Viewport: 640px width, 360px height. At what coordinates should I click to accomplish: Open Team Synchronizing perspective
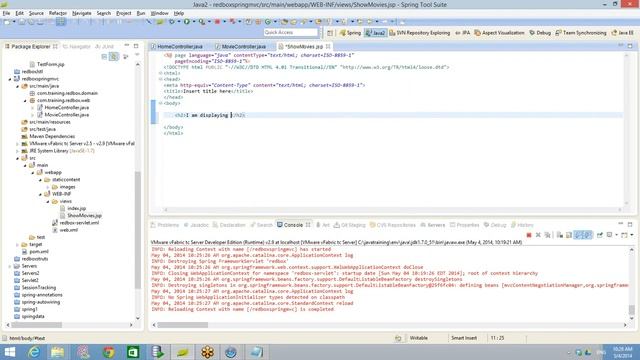(x=581, y=33)
